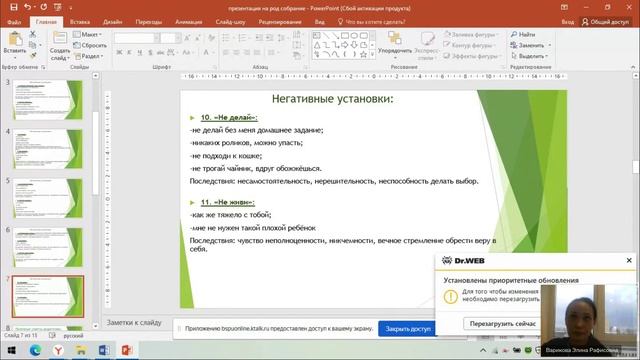Toggle bulleted list
Screen dimensions: 640x360
[226, 38]
